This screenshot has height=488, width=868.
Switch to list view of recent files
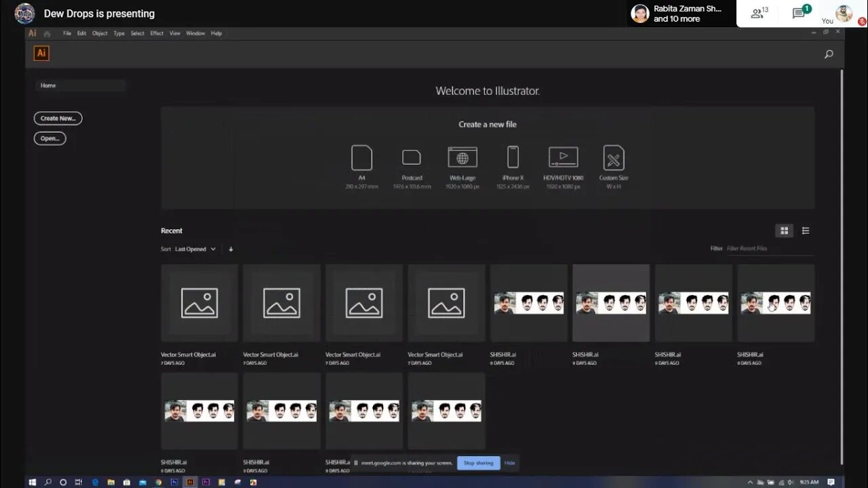806,230
